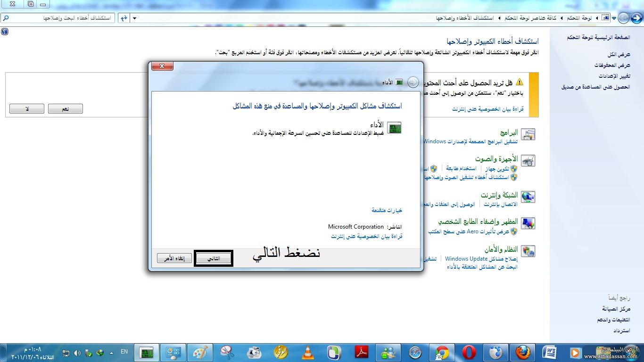Click the التالي (Next) button
The image size is (644, 362).
pyautogui.click(x=214, y=258)
